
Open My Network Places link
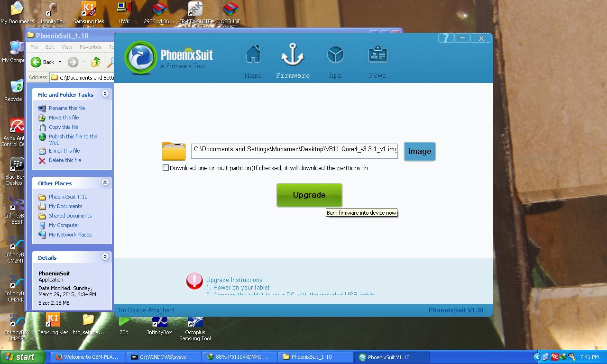pyautogui.click(x=70, y=235)
